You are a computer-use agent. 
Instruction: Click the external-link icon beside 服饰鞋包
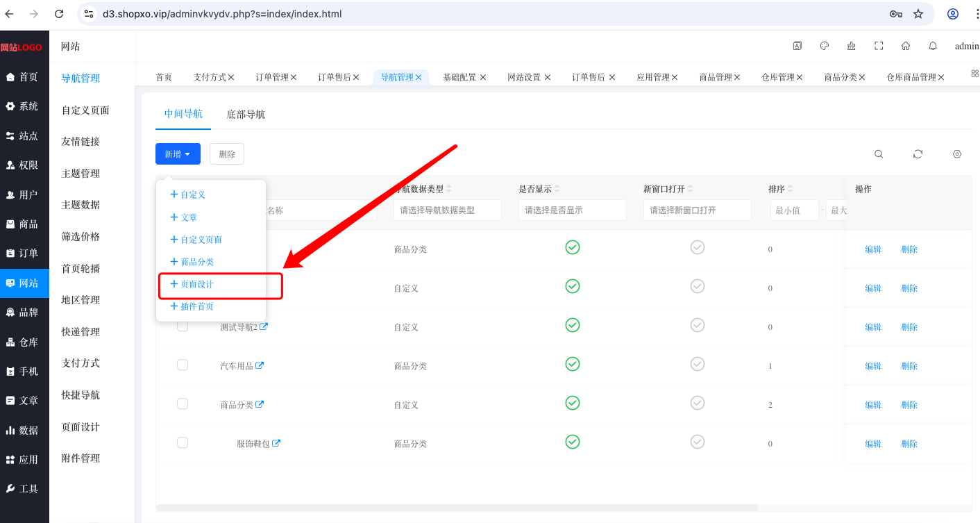(x=276, y=443)
